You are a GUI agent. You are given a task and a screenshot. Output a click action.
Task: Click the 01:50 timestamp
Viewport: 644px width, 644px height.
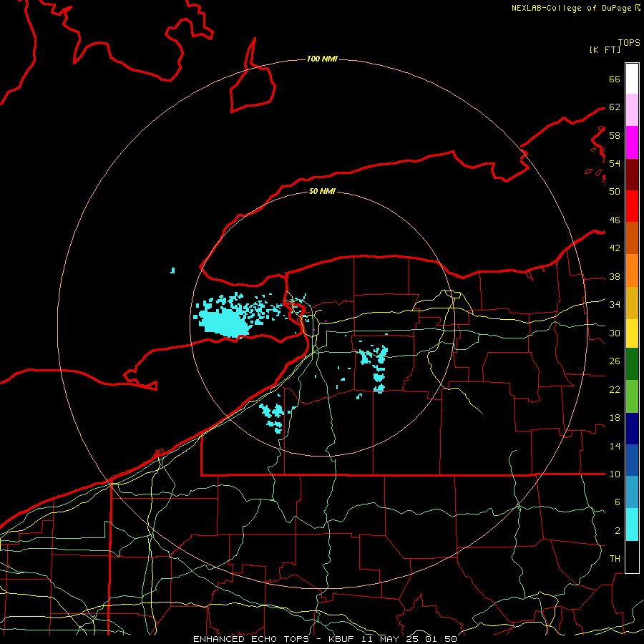click(441, 639)
